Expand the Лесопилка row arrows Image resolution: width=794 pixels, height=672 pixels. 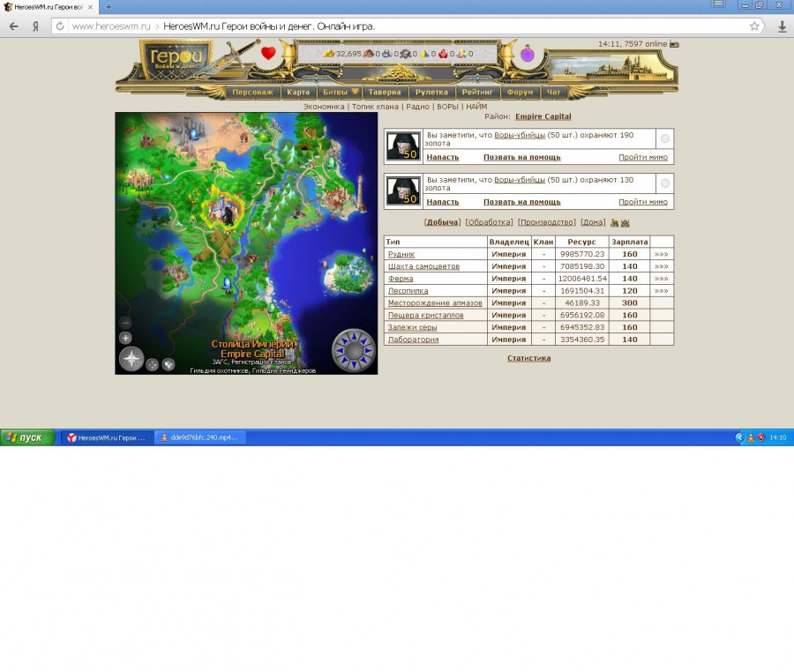click(x=662, y=290)
